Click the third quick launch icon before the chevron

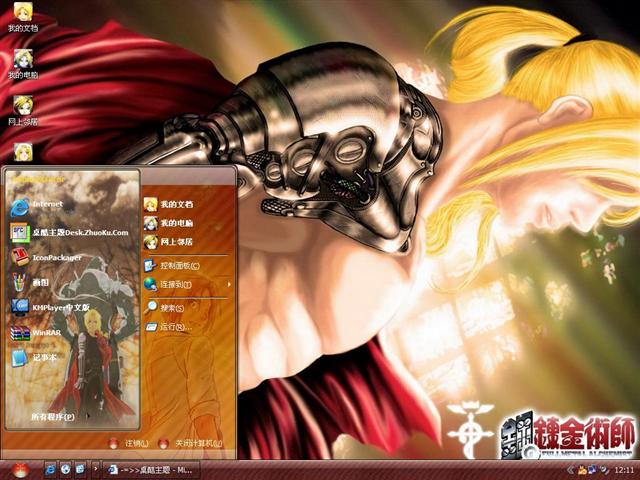80,470
